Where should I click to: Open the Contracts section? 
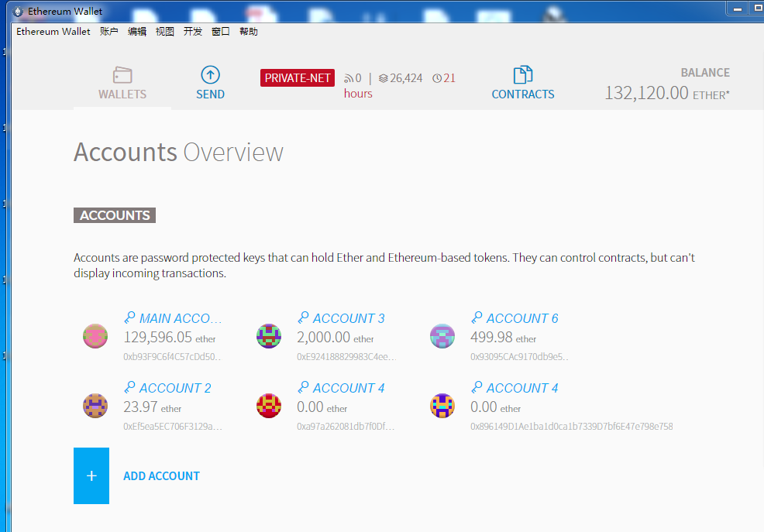coord(523,83)
